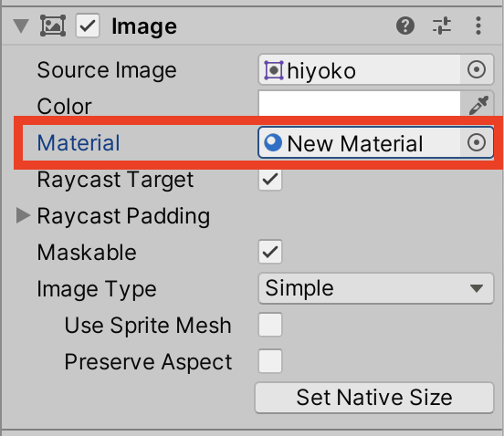Click the Image component picture icon
The width and height of the screenshot is (504, 436).
coord(53,26)
